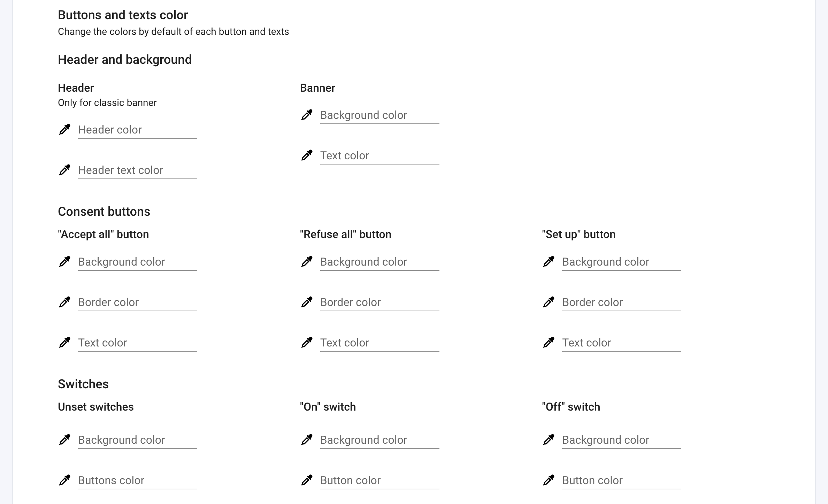Open the eyedropper for Header text color
The height and width of the screenshot is (504, 828).
click(x=65, y=170)
